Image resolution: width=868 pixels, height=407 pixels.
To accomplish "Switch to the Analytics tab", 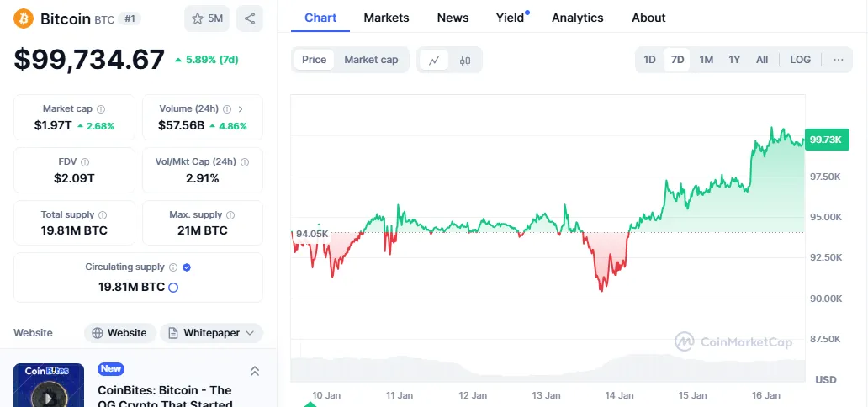I will pos(577,18).
